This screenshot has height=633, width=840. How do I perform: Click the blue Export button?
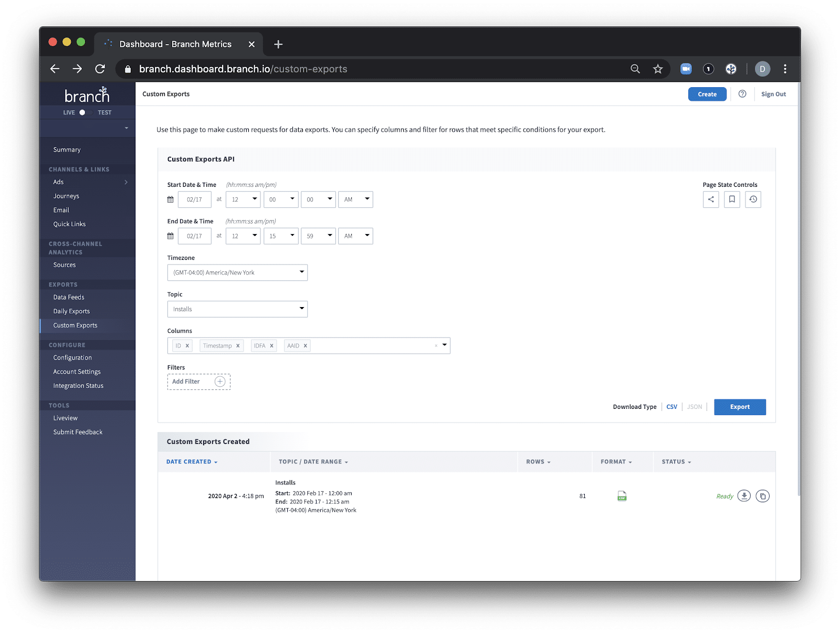tap(740, 407)
